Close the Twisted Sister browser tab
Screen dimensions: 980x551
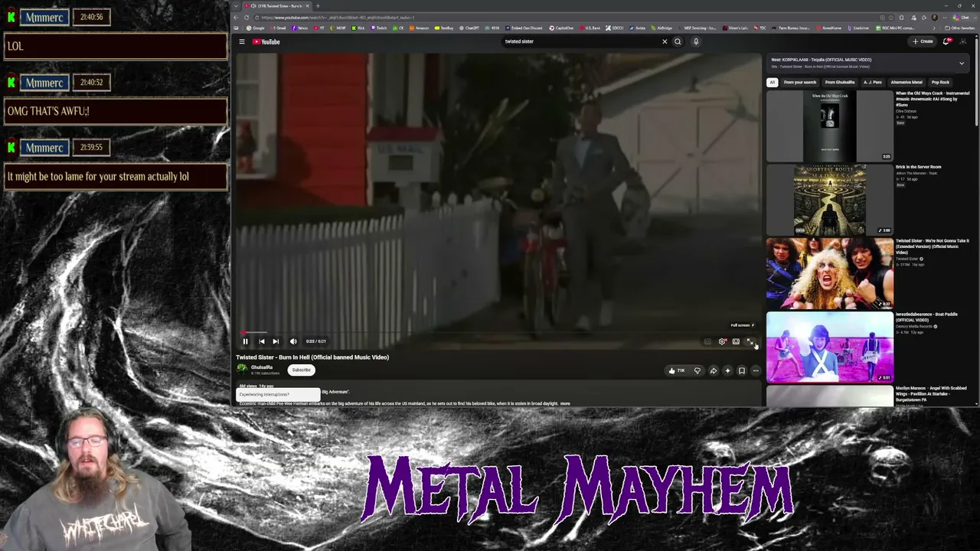(x=307, y=6)
